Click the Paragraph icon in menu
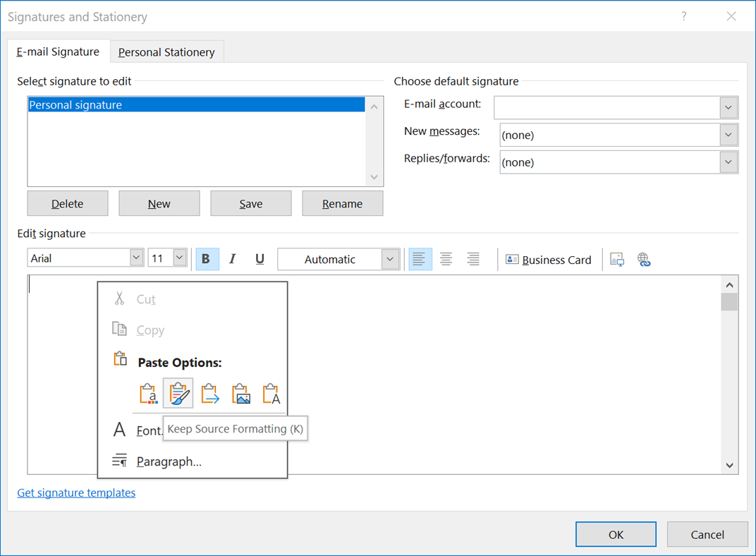Image resolution: width=756 pixels, height=556 pixels. pyautogui.click(x=119, y=461)
